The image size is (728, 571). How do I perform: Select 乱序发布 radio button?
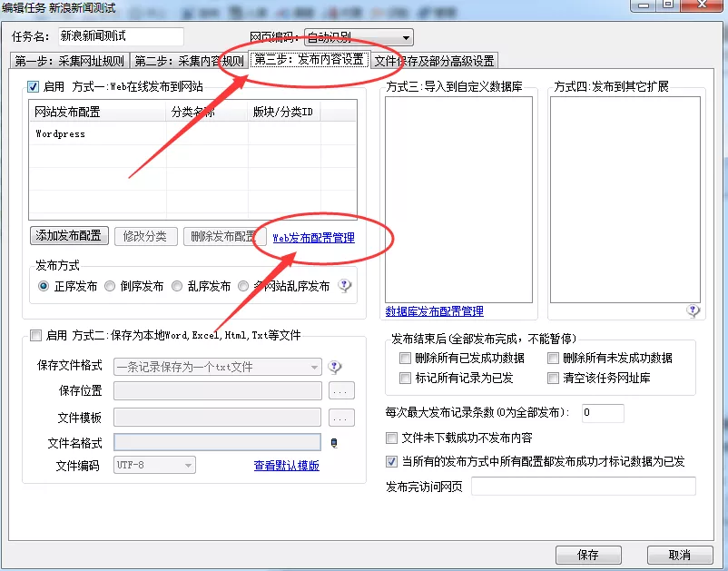[x=177, y=286]
